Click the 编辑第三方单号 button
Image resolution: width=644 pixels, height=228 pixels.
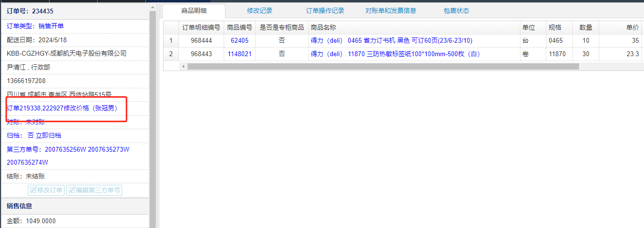coord(94,190)
